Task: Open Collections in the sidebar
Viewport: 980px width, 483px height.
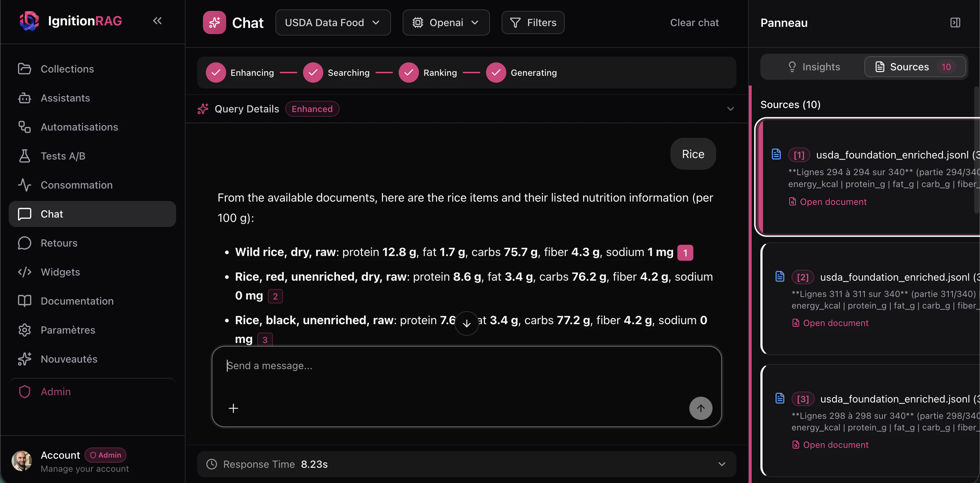Action: click(67, 69)
